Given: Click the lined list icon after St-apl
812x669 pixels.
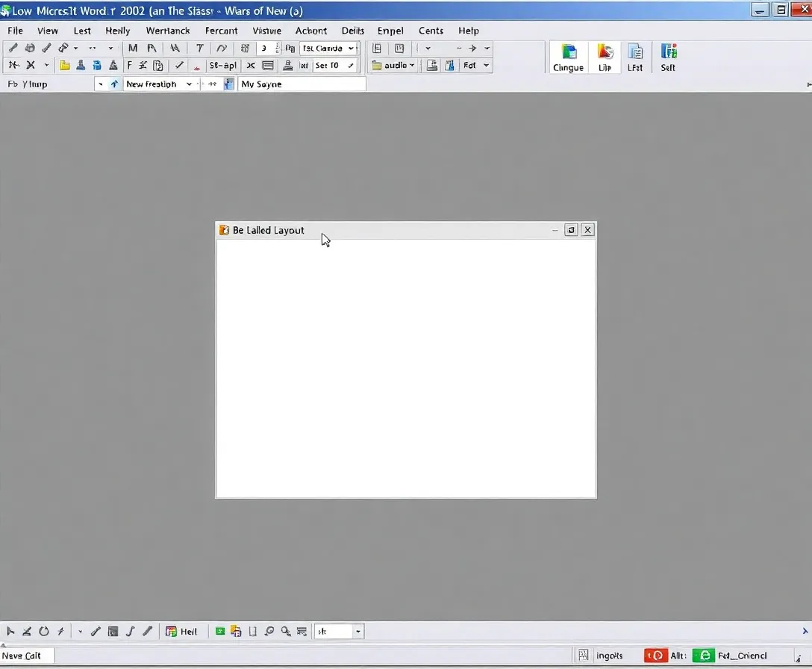Looking at the screenshot, I should click(268, 65).
